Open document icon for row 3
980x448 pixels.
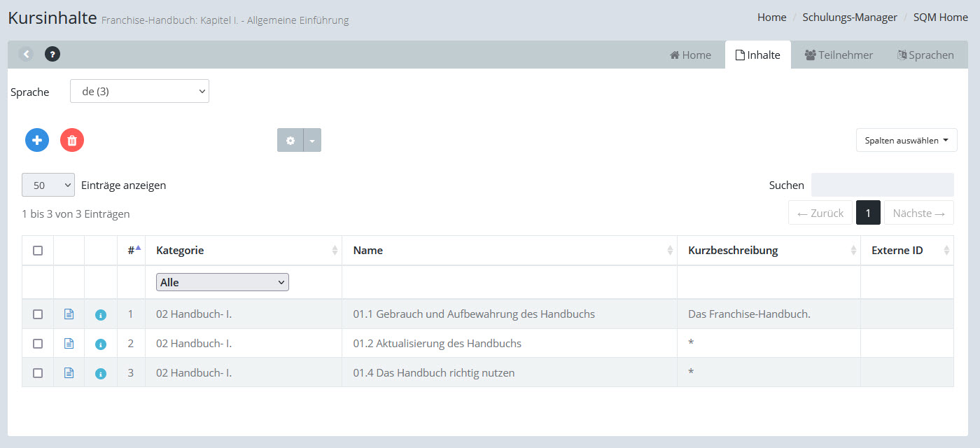click(x=69, y=373)
